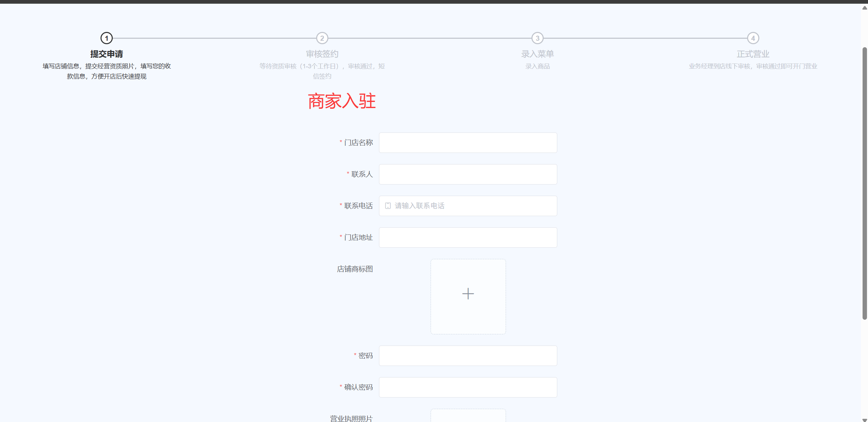This screenshot has height=422, width=868.
Task: Focus the 门店地址 input field
Action: (x=468, y=238)
